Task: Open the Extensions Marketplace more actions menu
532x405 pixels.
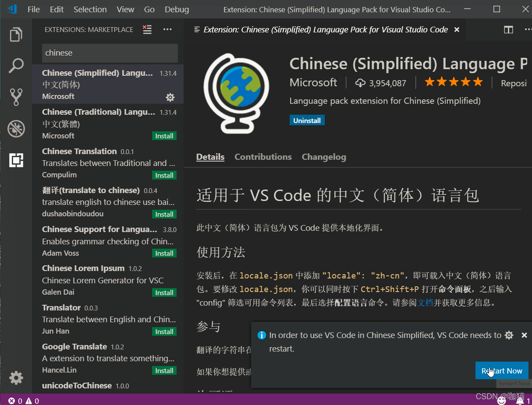Action: pyautogui.click(x=167, y=29)
